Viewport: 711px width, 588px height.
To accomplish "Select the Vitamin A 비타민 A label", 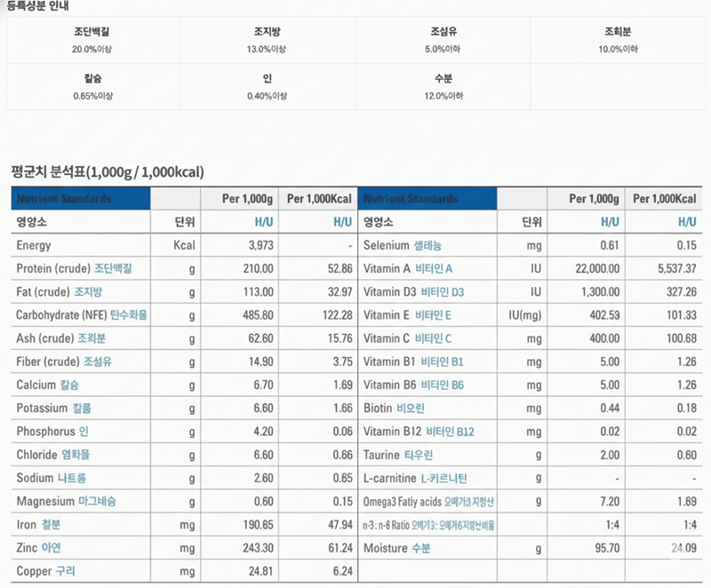I will (408, 268).
